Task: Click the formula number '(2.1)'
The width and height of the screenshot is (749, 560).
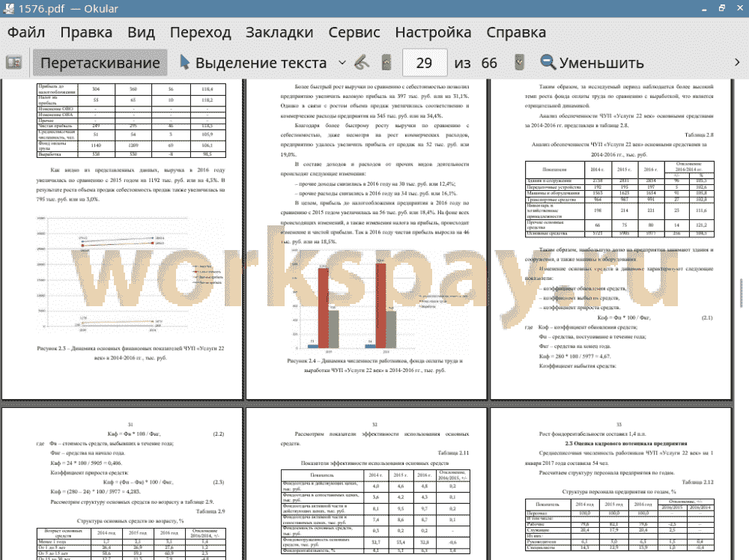Action: 707,317
